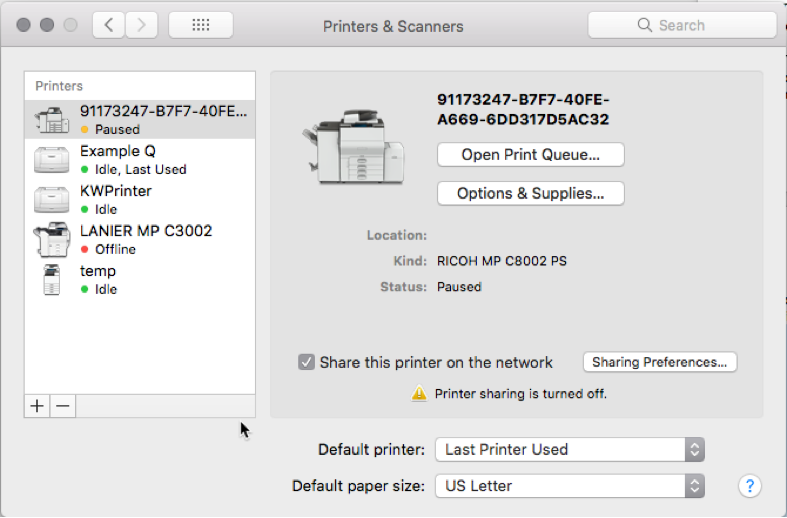Click the temp printer icon
Viewport: 787px width, 518px height.
tap(52, 280)
